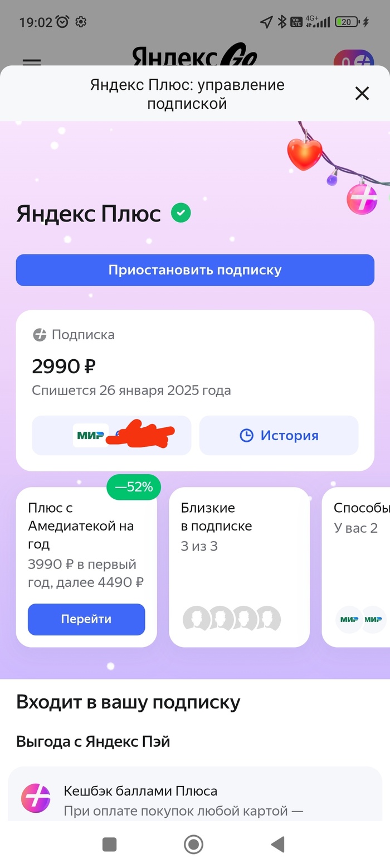Open the История payment history
This screenshot has width=390, height=868.
point(279,436)
